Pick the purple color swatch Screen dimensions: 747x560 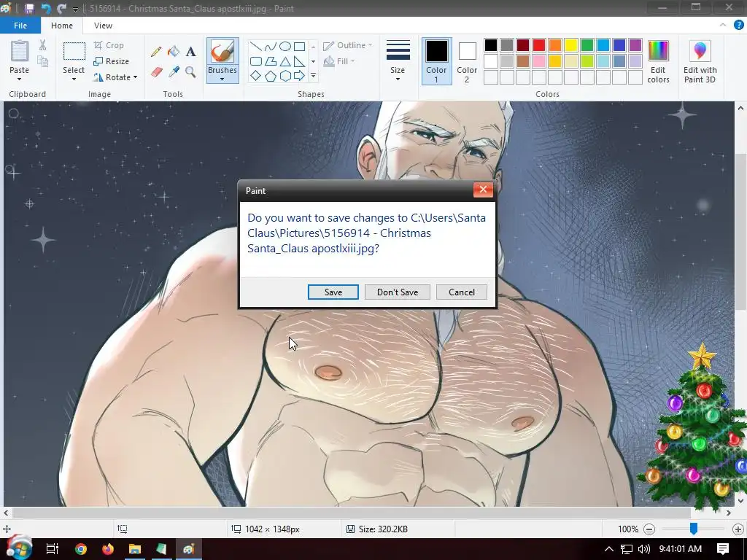coord(635,45)
